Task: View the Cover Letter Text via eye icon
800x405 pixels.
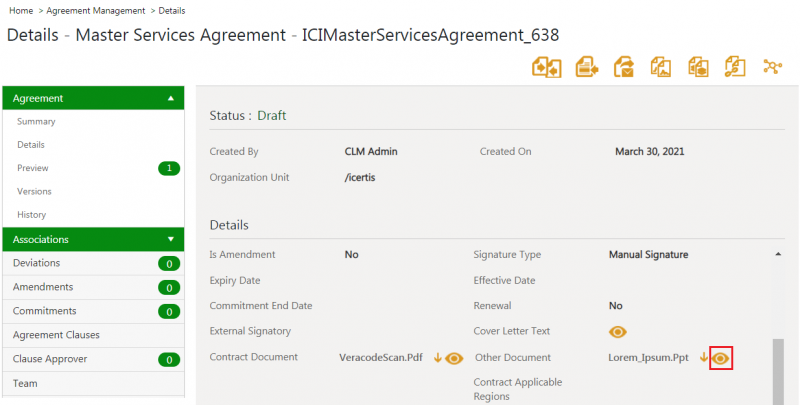Action: 618,332
